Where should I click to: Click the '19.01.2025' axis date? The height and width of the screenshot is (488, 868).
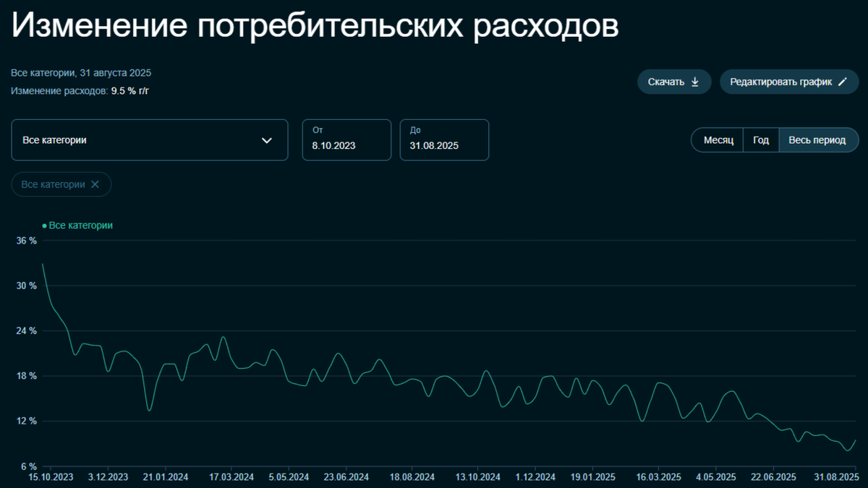(593, 477)
